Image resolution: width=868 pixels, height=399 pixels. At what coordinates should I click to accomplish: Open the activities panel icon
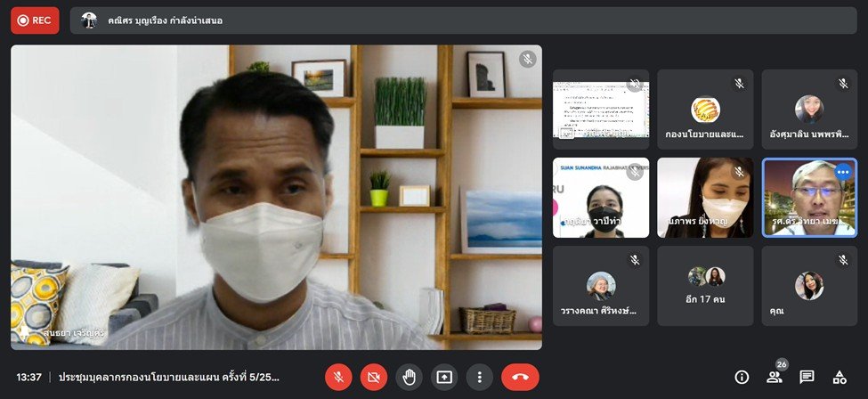(x=839, y=377)
